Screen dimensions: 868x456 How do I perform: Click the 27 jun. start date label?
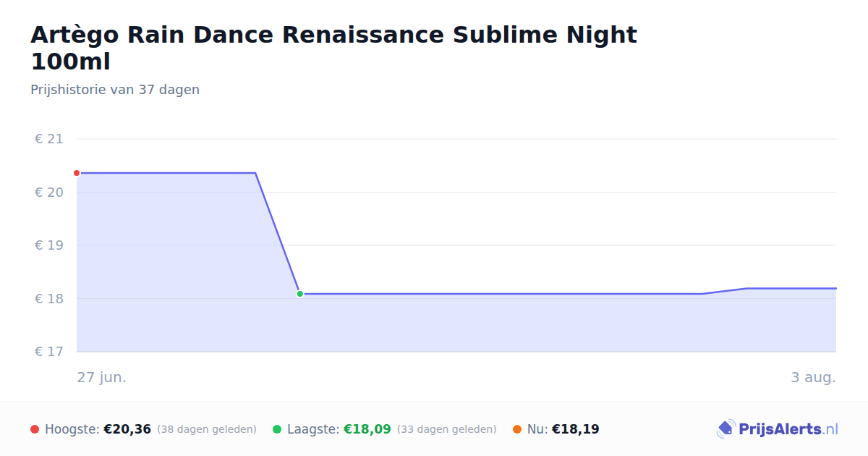[x=102, y=377]
